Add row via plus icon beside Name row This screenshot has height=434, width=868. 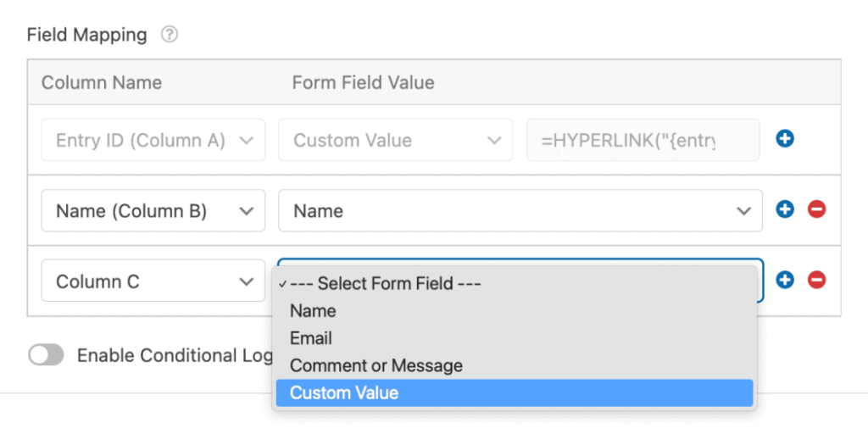pyautogui.click(x=785, y=209)
